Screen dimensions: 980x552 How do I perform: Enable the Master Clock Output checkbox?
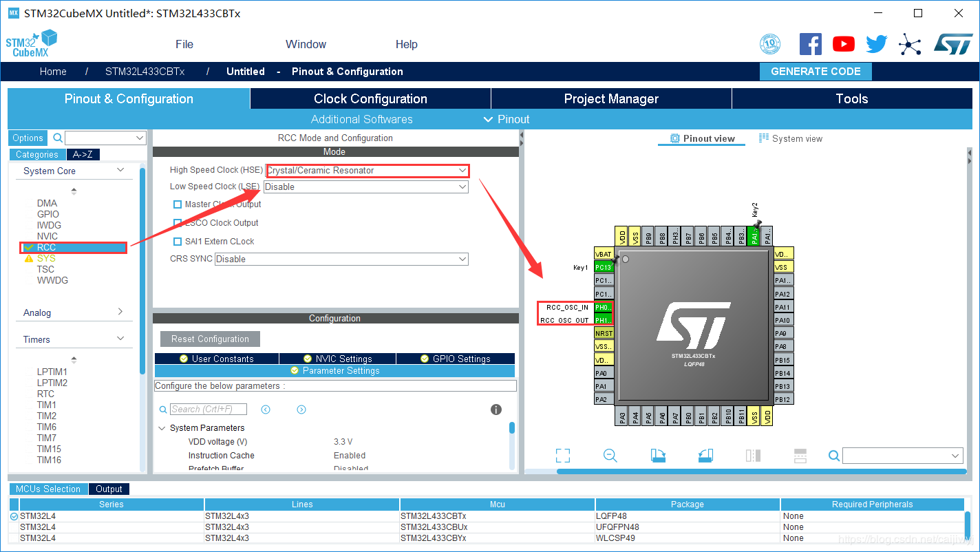point(178,204)
